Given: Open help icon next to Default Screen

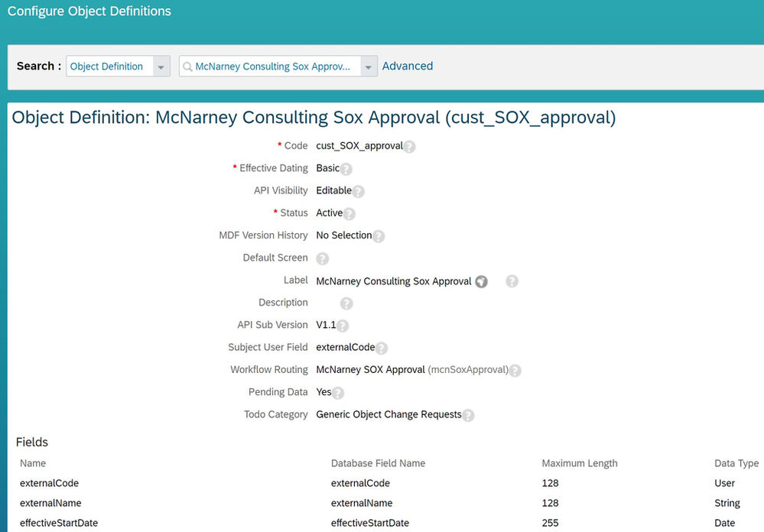Looking at the screenshot, I should click(322, 258).
